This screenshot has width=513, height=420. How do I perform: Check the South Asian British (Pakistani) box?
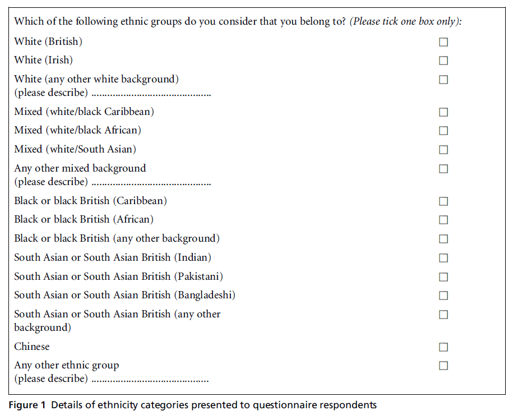pos(443,277)
